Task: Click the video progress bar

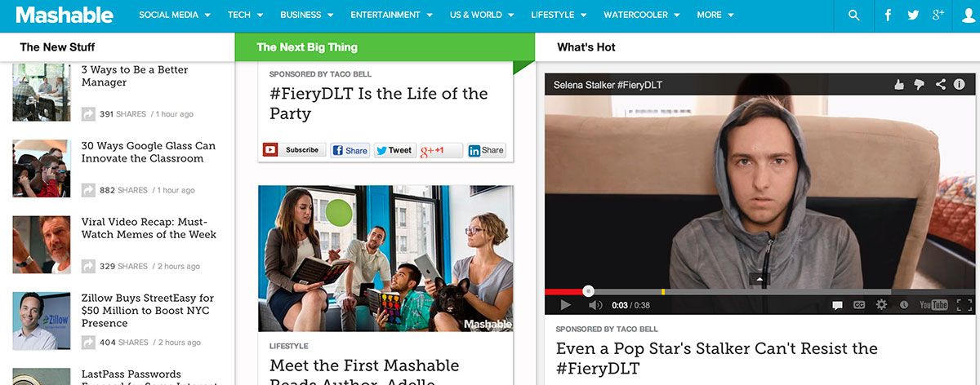Action: (x=759, y=291)
